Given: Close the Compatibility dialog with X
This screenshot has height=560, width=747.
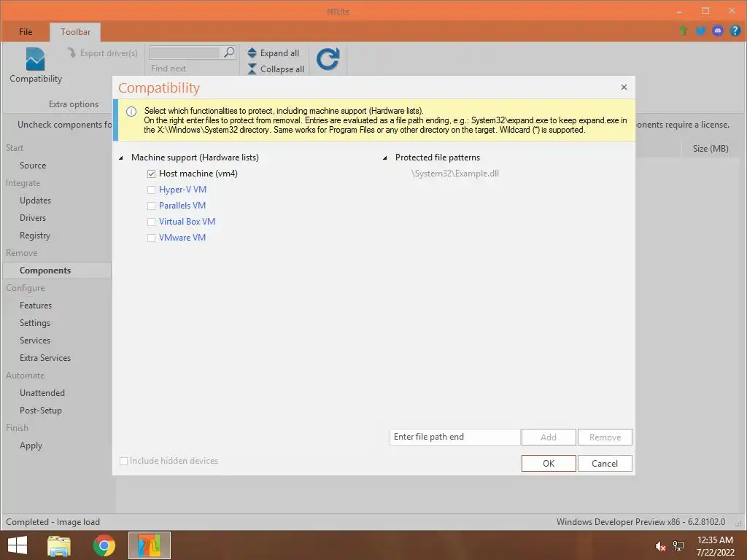Looking at the screenshot, I should click(x=624, y=87).
